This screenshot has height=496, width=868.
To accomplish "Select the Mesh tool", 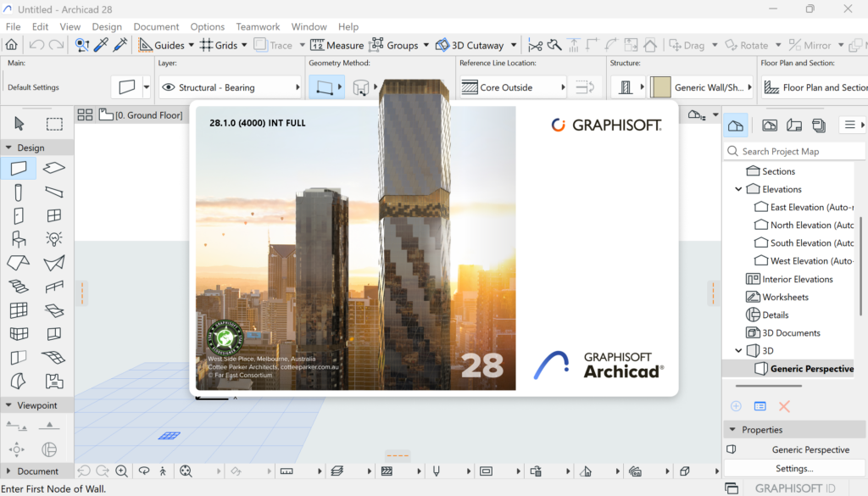I will click(x=53, y=358).
